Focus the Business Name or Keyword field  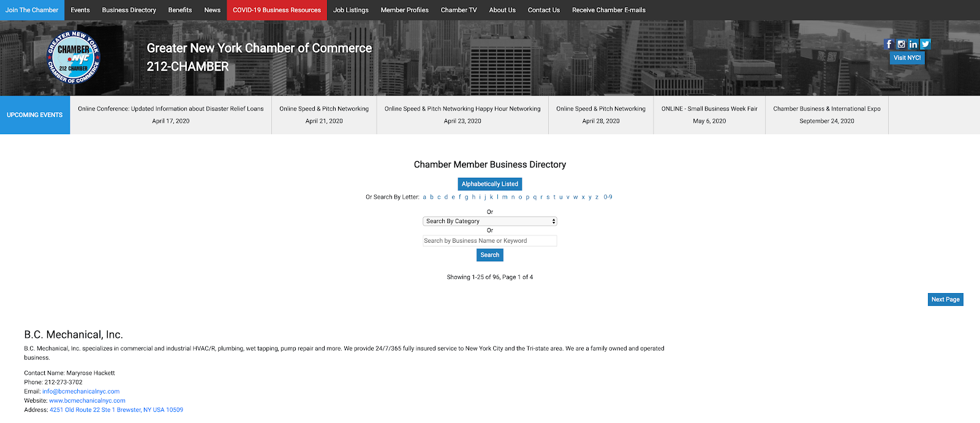490,241
